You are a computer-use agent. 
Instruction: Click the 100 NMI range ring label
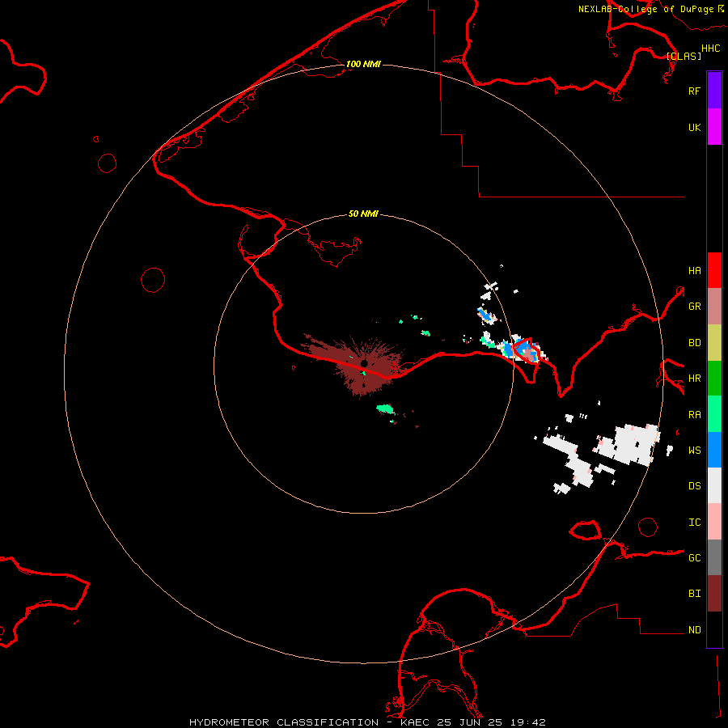[x=363, y=64]
